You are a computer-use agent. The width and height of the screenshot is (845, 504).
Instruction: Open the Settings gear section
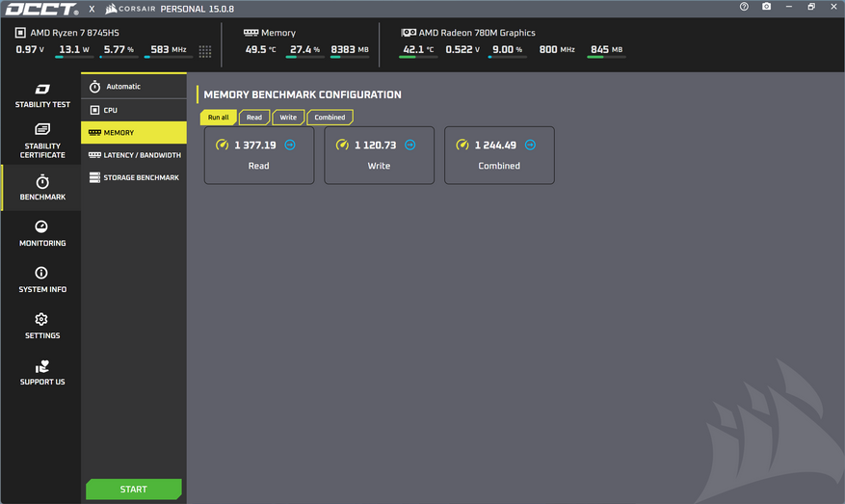coord(42,326)
